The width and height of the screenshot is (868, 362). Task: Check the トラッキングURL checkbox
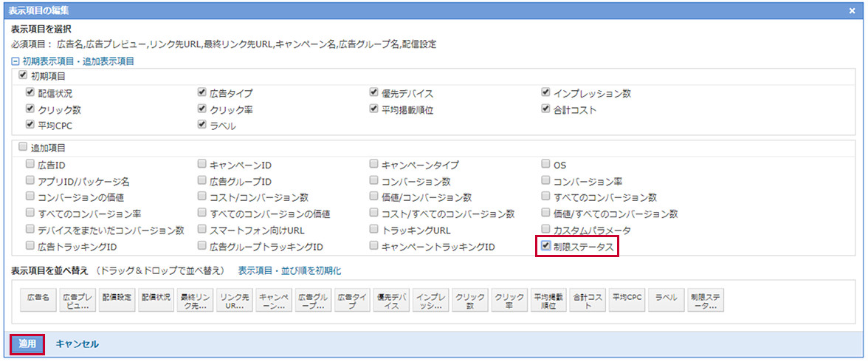(x=374, y=230)
